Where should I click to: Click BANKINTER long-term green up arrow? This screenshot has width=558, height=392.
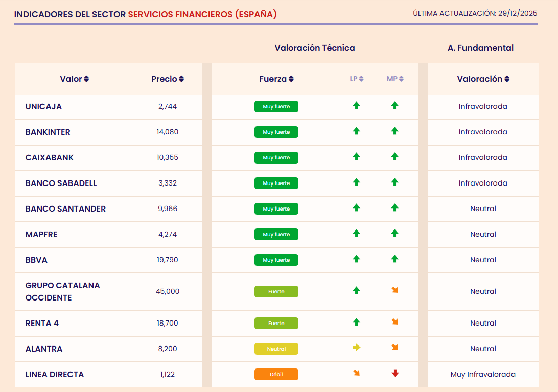(356, 131)
